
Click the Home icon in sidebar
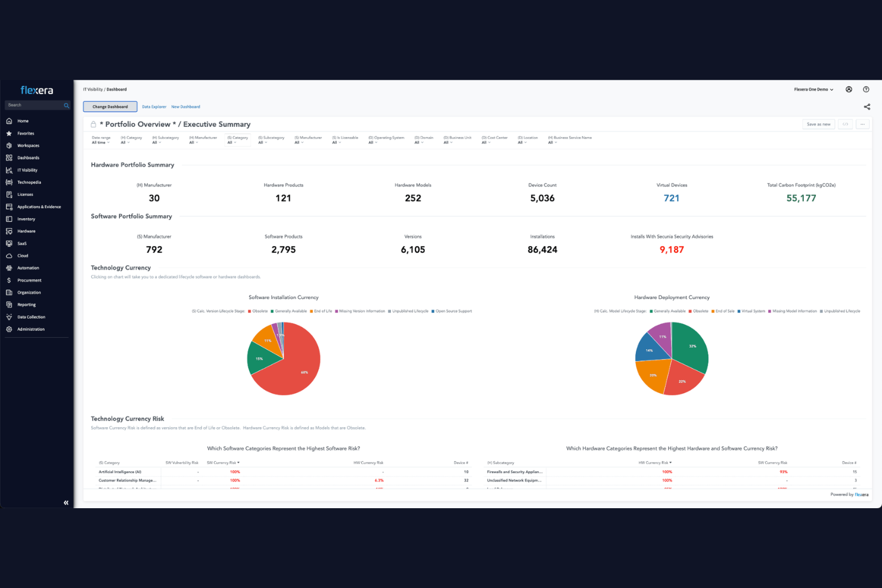[9, 121]
